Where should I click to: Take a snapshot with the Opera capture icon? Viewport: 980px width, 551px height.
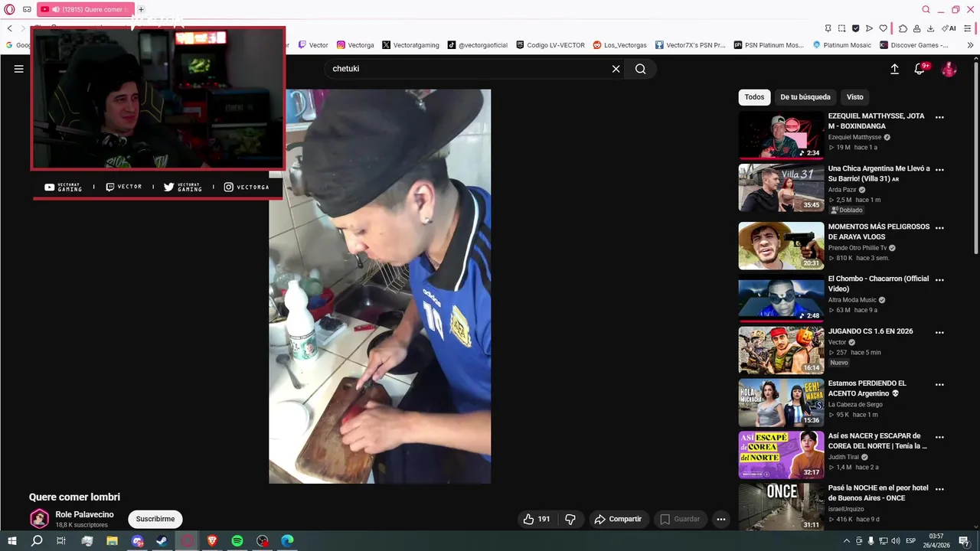pyautogui.click(x=841, y=28)
